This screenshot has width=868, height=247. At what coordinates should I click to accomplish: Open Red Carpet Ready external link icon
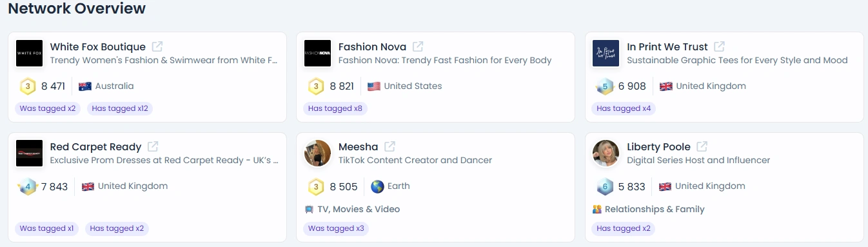(x=153, y=146)
